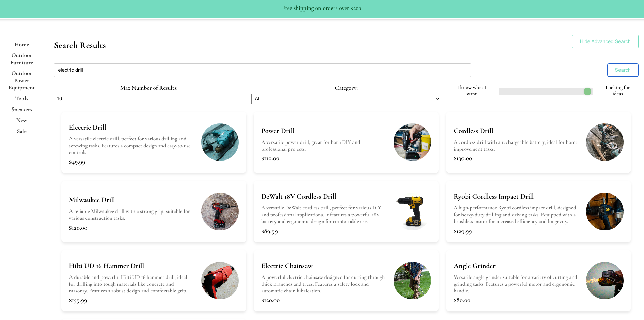Navigate to the Tools section
Screen dimensions: 644x320
pyautogui.click(x=21, y=98)
